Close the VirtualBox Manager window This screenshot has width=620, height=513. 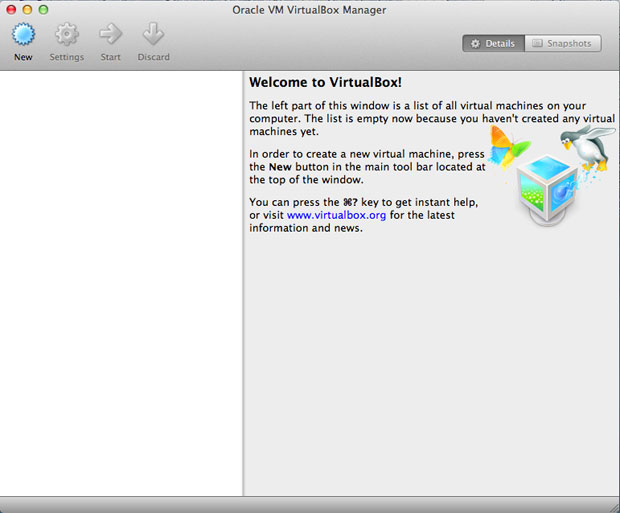pyautogui.click(x=11, y=9)
